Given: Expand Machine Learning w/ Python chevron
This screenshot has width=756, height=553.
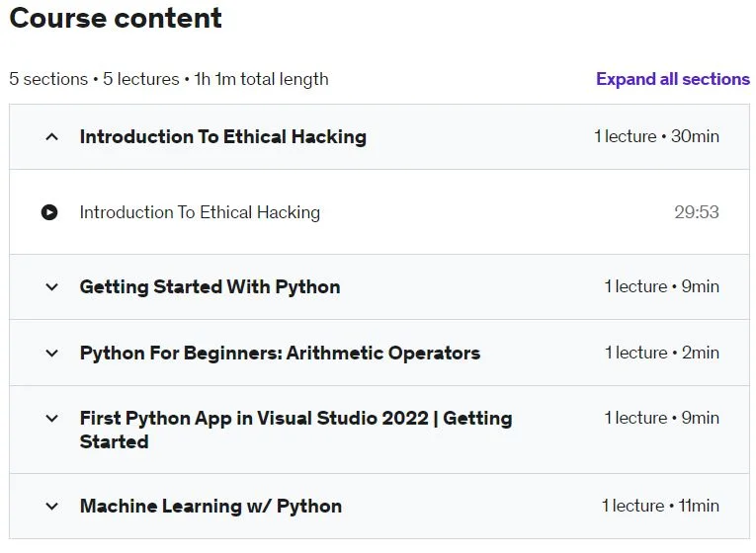Looking at the screenshot, I should tap(51, 507).
